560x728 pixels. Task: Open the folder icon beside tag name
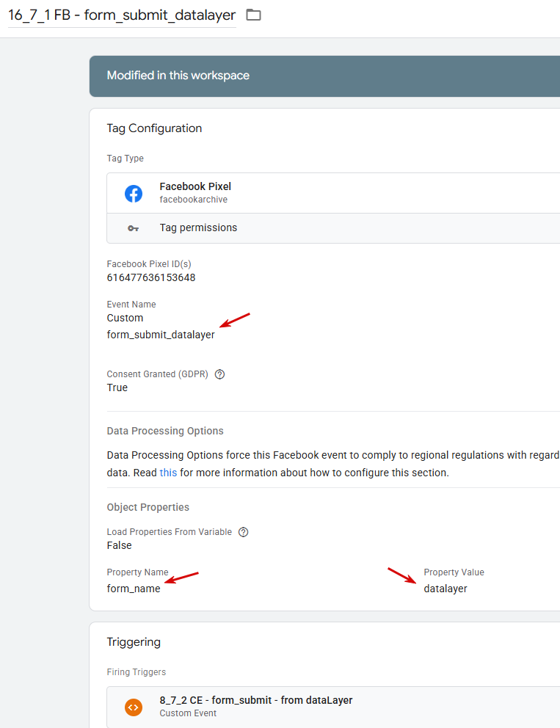[x=253, y=15]
